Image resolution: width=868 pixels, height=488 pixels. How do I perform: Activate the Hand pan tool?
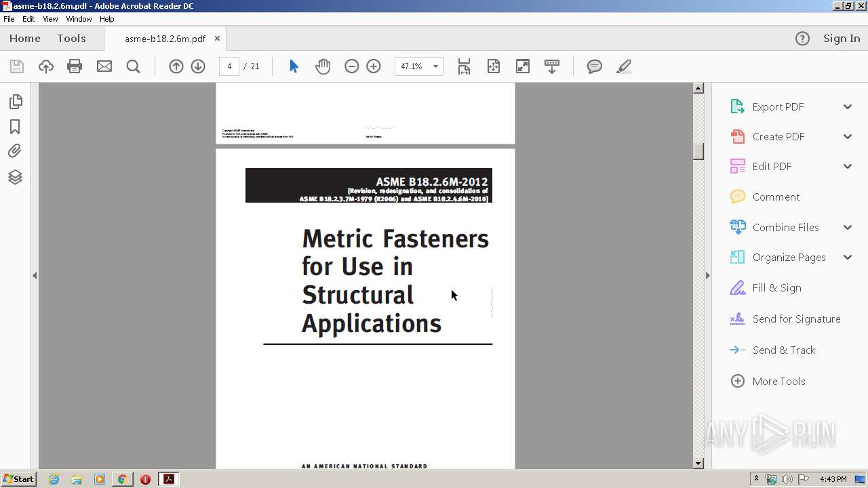click(323, 66)
